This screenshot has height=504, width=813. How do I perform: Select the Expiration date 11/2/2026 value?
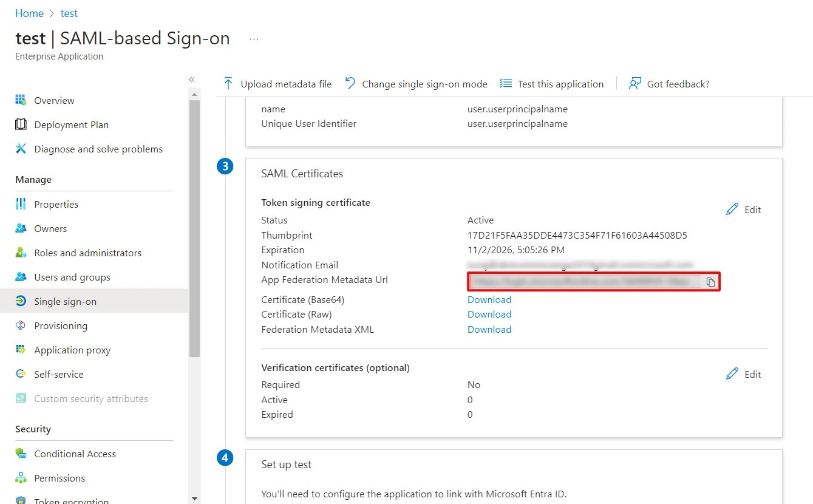coord(516,250)
